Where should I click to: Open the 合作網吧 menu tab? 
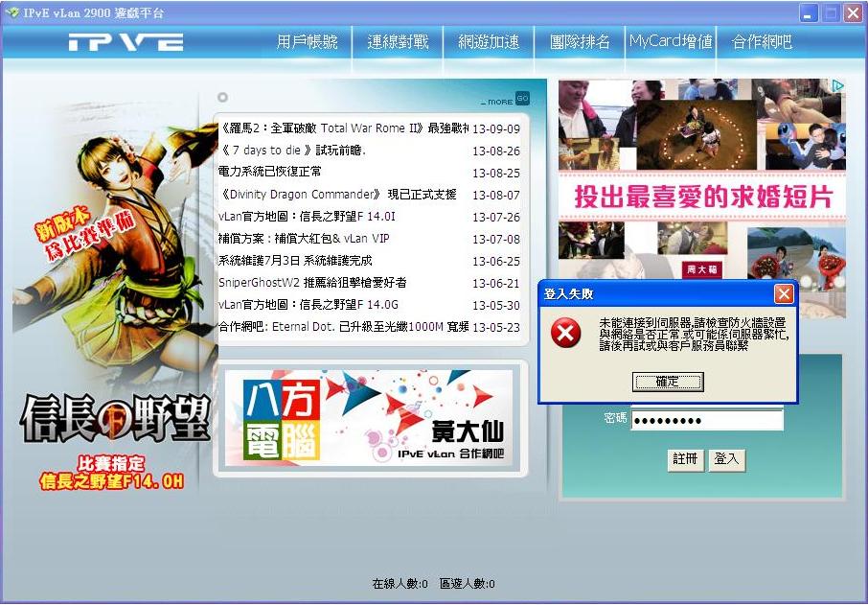tap(762, 41)
